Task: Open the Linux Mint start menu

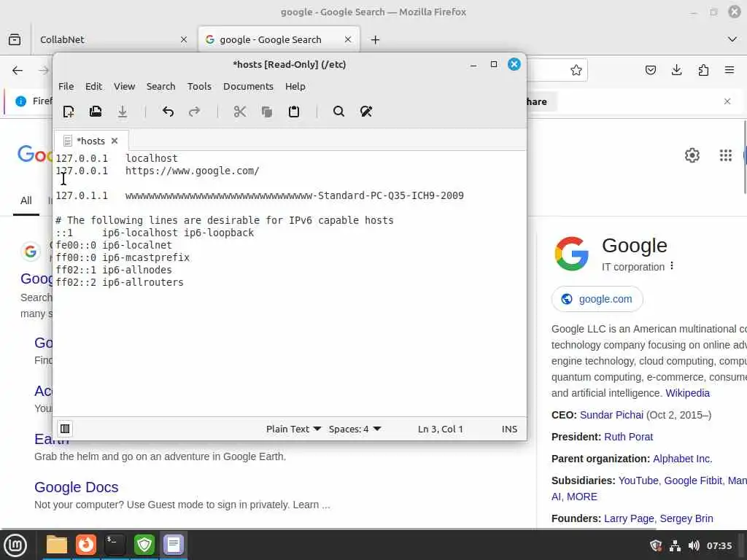Action: pos(15,545)
